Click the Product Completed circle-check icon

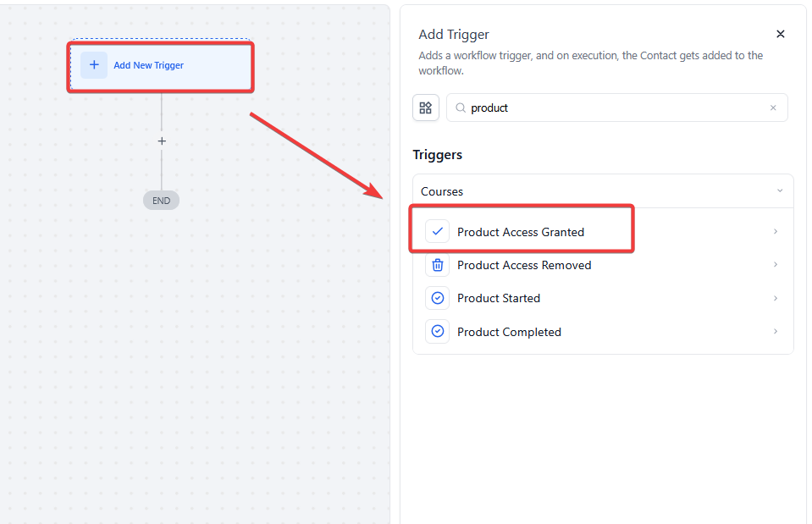click(x=438, y=332)
